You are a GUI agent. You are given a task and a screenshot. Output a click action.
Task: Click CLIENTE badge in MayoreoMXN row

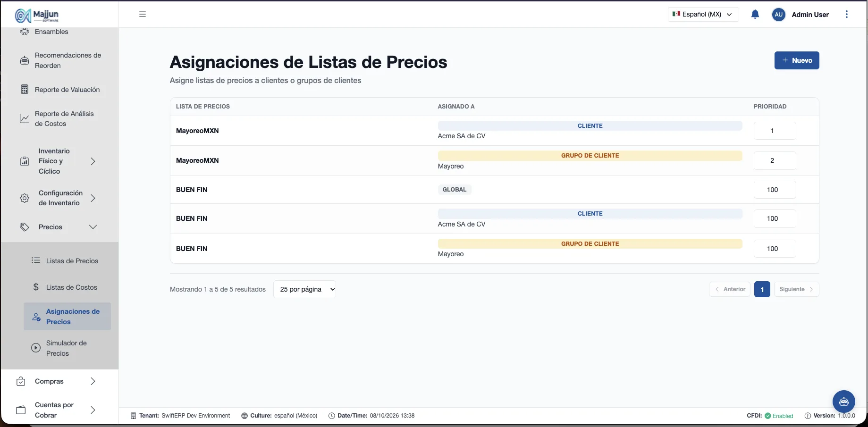pyautogui.click(x=590, y=126)
